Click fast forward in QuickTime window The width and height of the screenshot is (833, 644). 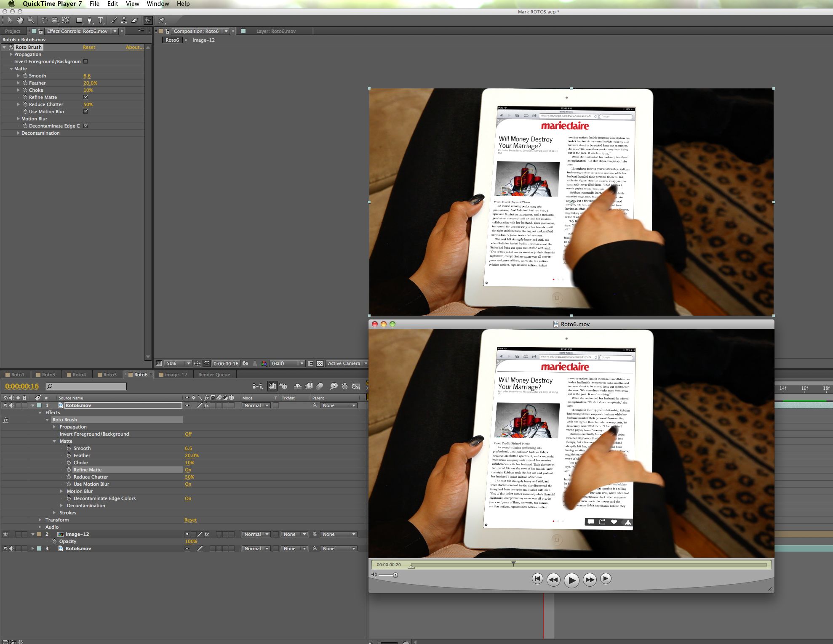[x=590, y=580]
